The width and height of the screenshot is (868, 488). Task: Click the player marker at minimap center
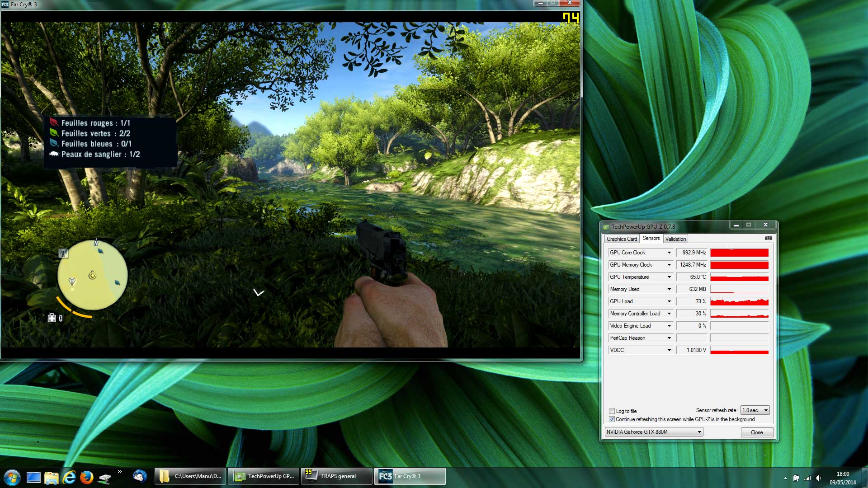pyautogui.click(x=92, y=275)
